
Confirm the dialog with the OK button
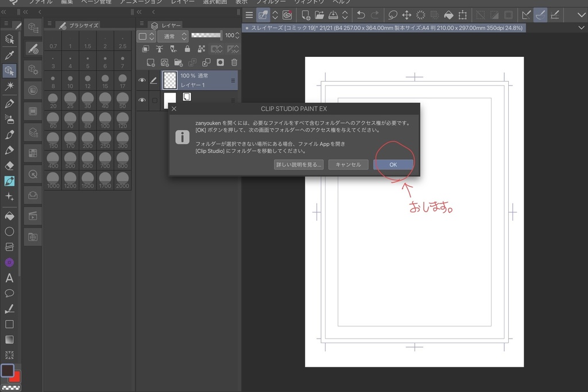[x=393, y=164]
